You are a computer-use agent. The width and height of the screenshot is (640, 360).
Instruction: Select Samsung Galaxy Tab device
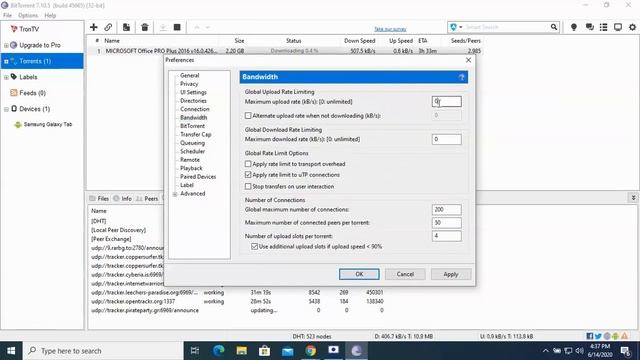click(48, 124)
